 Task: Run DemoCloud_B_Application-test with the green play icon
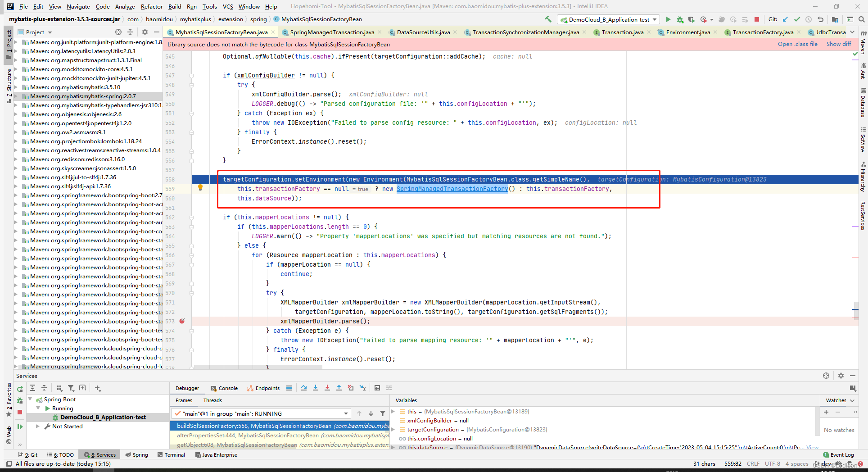click(x=668, y=19)
